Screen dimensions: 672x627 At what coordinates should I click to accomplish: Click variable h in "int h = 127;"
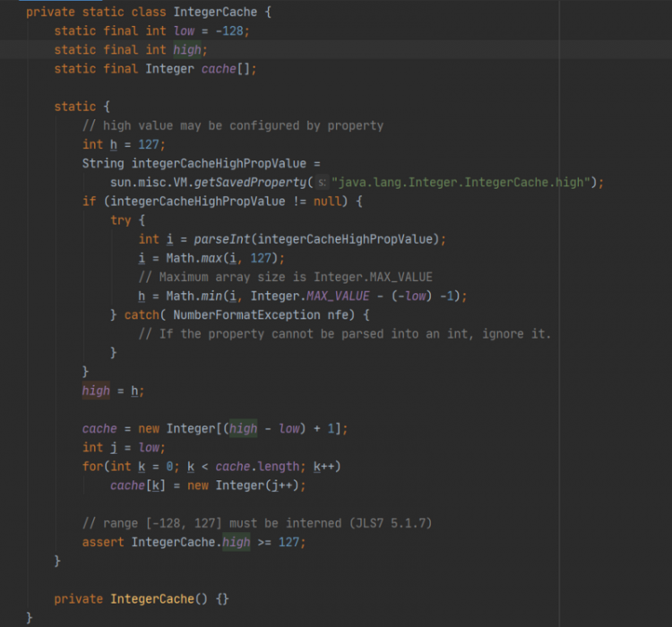click(114, 144)
